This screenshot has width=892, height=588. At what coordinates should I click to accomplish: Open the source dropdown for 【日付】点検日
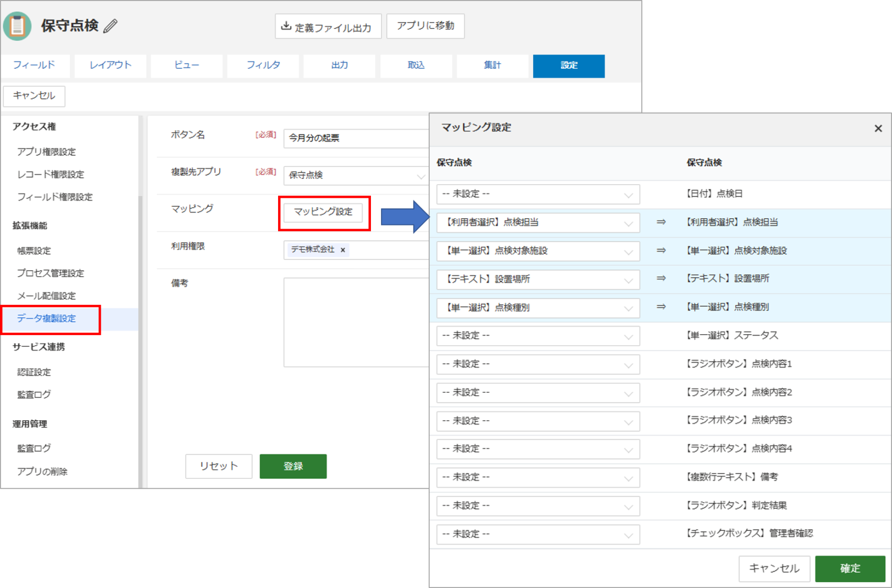tap(538, 194)
